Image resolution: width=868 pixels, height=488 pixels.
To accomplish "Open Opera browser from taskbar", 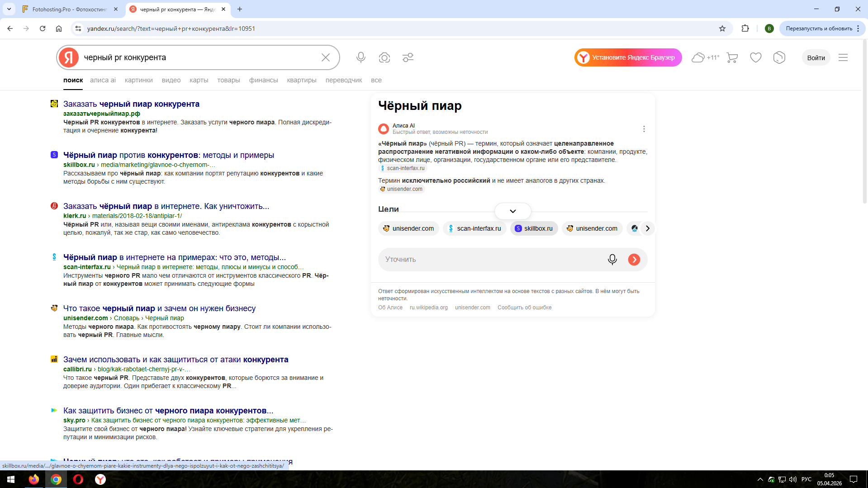I will coord(78,479).
